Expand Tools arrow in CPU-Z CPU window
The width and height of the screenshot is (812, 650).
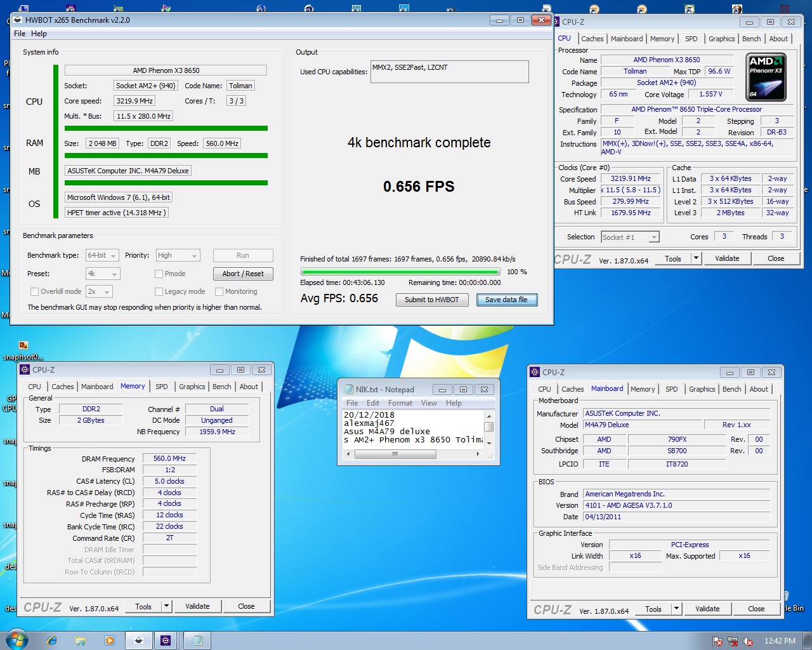coord(696,258)
